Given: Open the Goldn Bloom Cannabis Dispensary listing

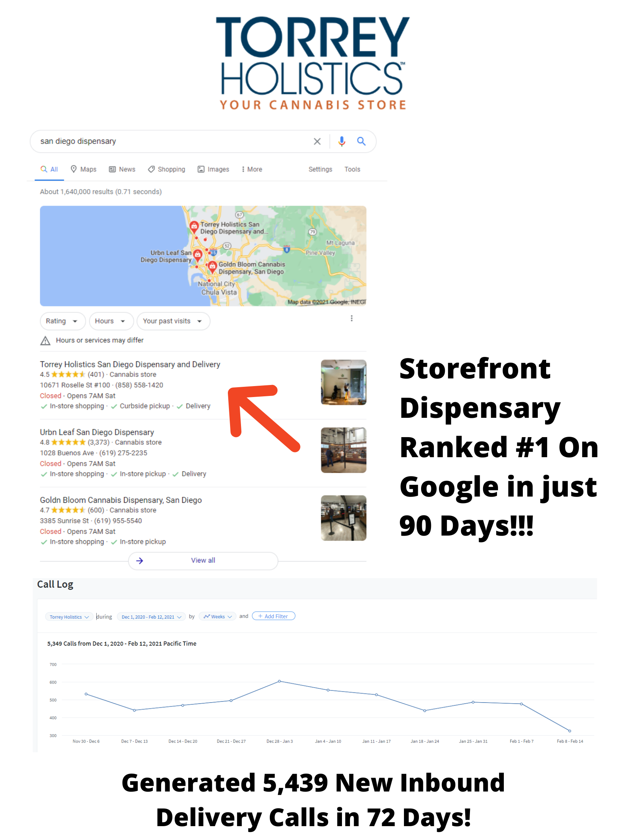Looking at the screenshot, I should point(121,500).
